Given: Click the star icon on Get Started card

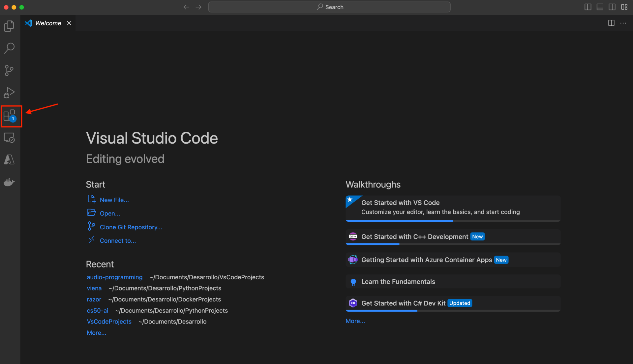Looking at the screenshot, I should coord(350,200).
